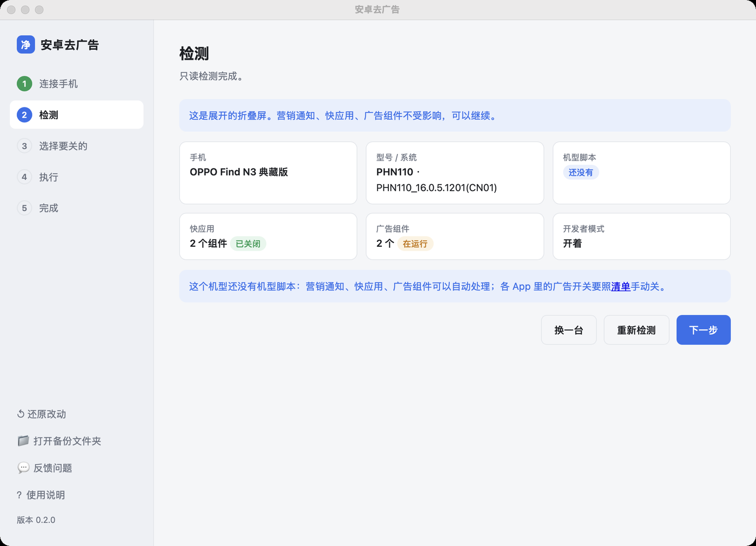Click the 还没有 script status badge
756x546 pixels.
tap(580, 172)
